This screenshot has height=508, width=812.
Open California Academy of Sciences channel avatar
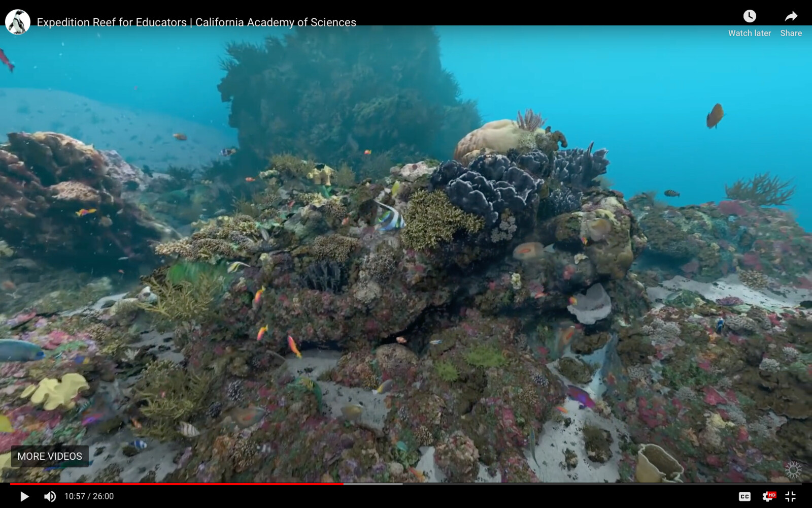pos(18,22)
